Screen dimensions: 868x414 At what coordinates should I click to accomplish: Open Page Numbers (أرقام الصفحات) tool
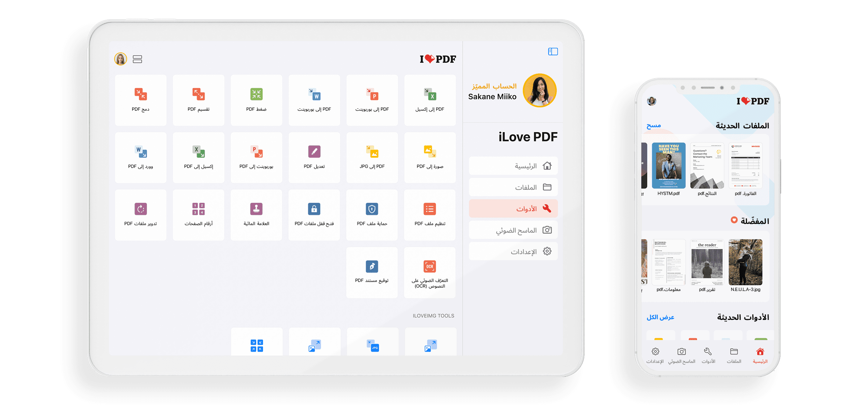[x=199, y=215]
